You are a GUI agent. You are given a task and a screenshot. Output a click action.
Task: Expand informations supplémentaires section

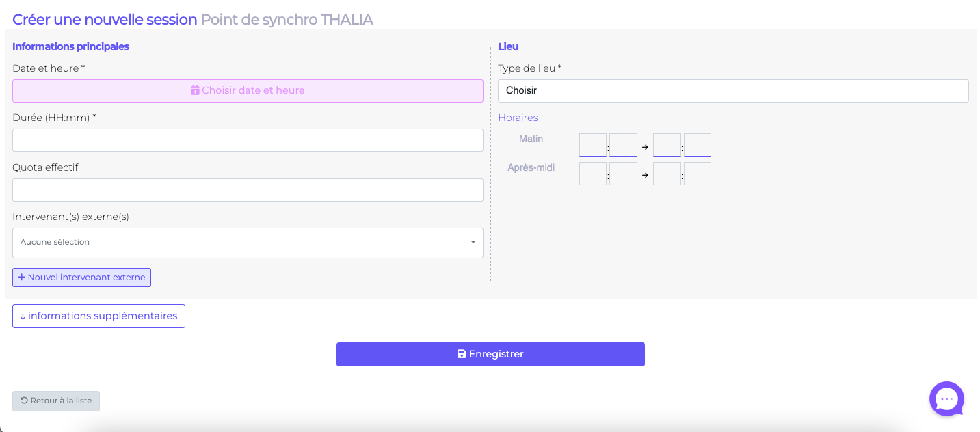pos(98,316)
